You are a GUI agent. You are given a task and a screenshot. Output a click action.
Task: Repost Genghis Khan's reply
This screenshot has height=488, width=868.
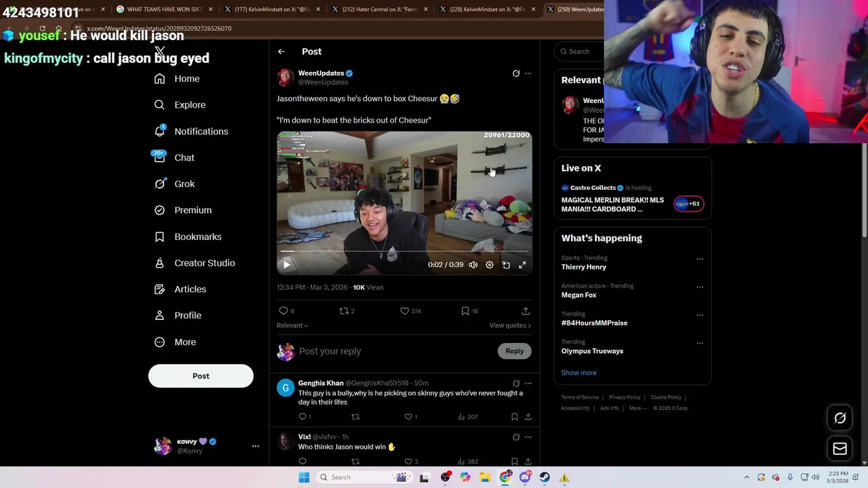pos(355,417)
